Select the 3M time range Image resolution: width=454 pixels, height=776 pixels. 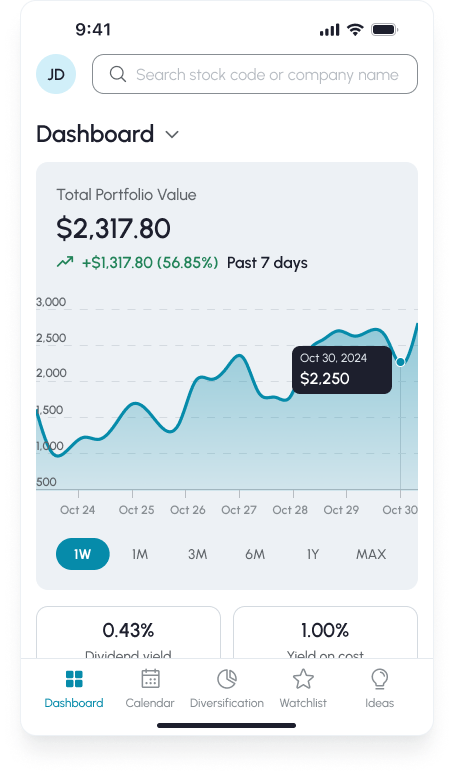pos(198,554)
